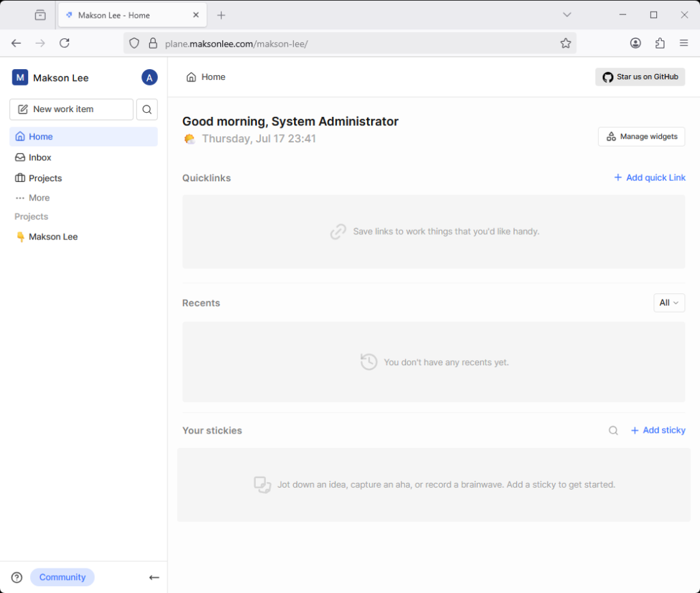Click the weather emoji beside the date

pos(190,139)
